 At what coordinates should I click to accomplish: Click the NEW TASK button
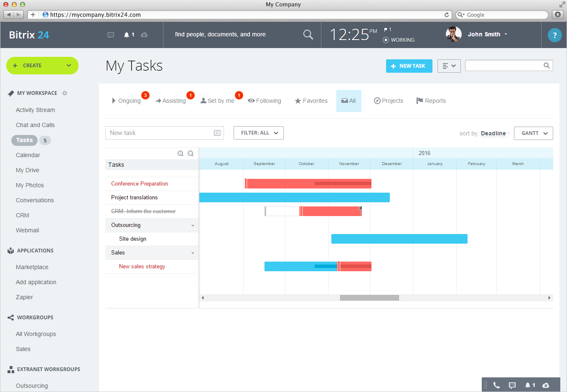409,66
